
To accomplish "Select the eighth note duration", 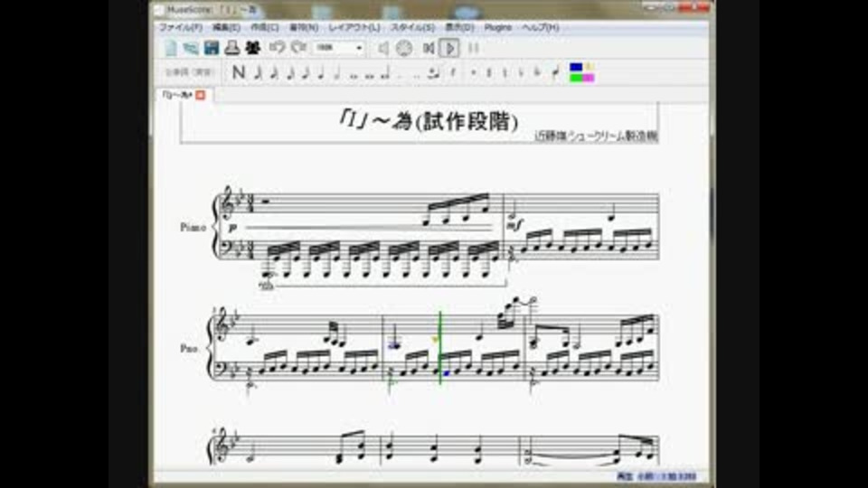I will (306, 72).
